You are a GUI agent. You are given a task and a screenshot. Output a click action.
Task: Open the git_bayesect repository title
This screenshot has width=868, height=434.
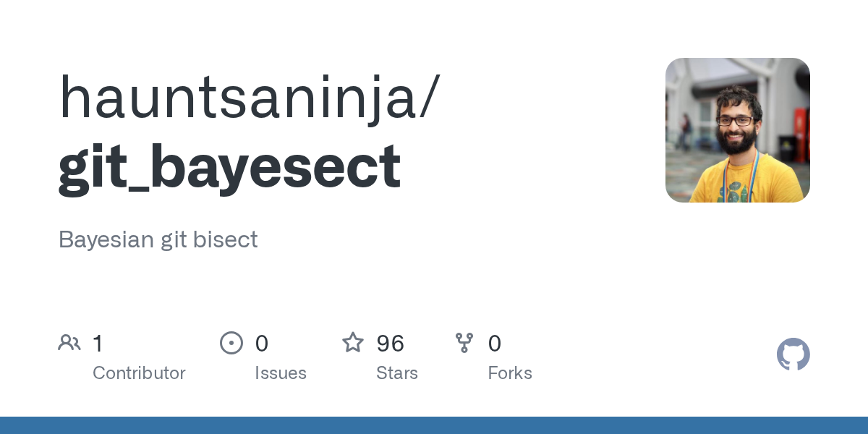[229, 165]
